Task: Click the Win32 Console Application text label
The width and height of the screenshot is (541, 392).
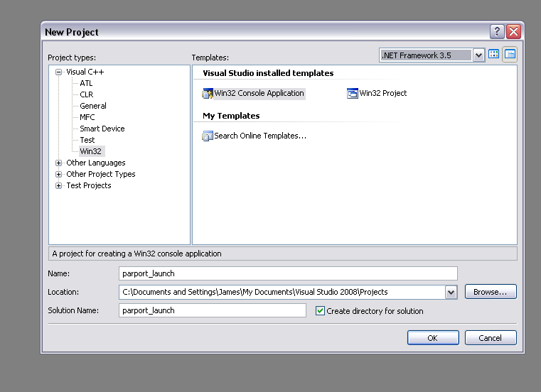Action: click(259, 94)
